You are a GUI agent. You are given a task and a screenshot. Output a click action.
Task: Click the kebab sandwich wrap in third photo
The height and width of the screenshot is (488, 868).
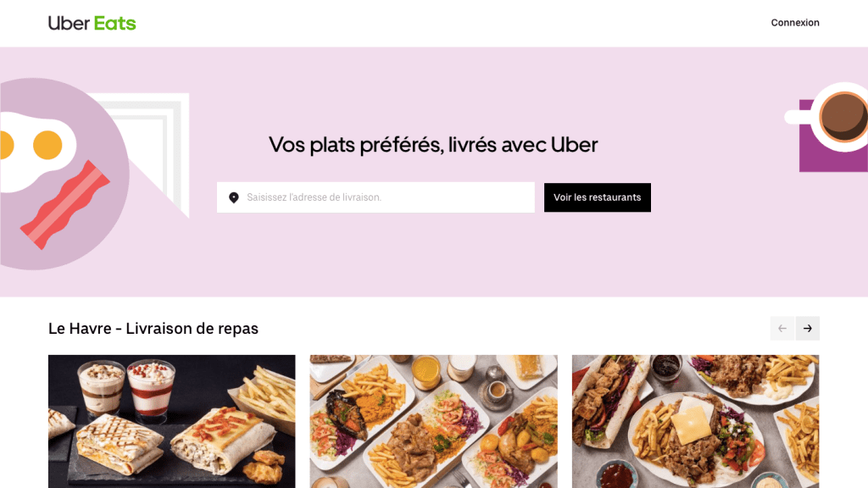coord(605,400)
